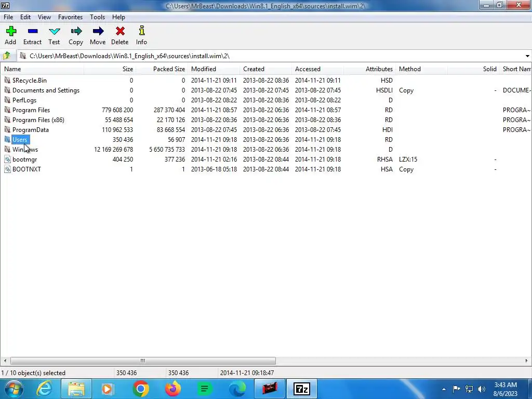Click the 12 169 269 678 size value

(113, 149)
